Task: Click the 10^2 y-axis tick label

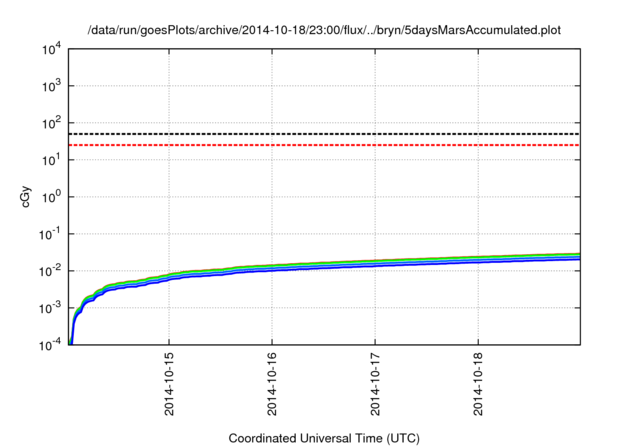Action: pyautogui.click(x=52, y=123)
